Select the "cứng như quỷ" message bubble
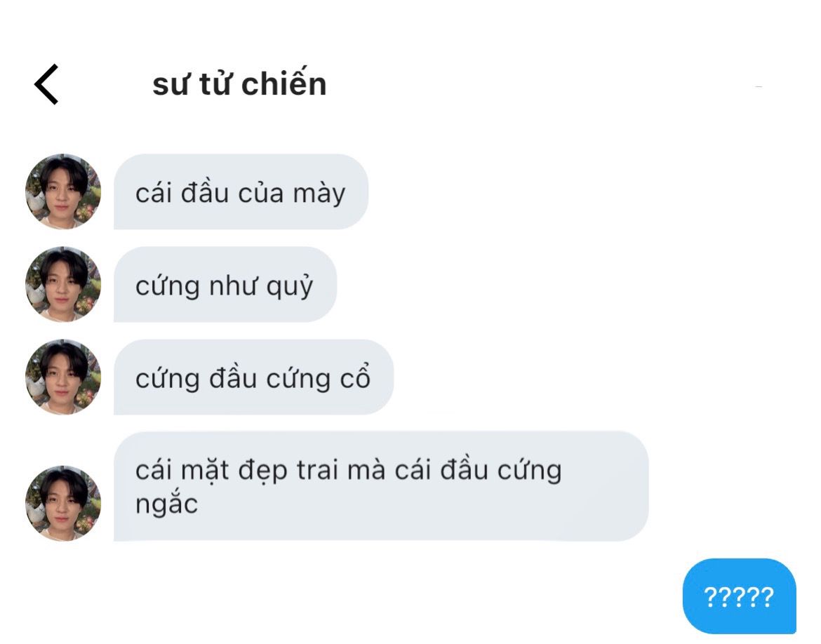 [x=225, y=284]
